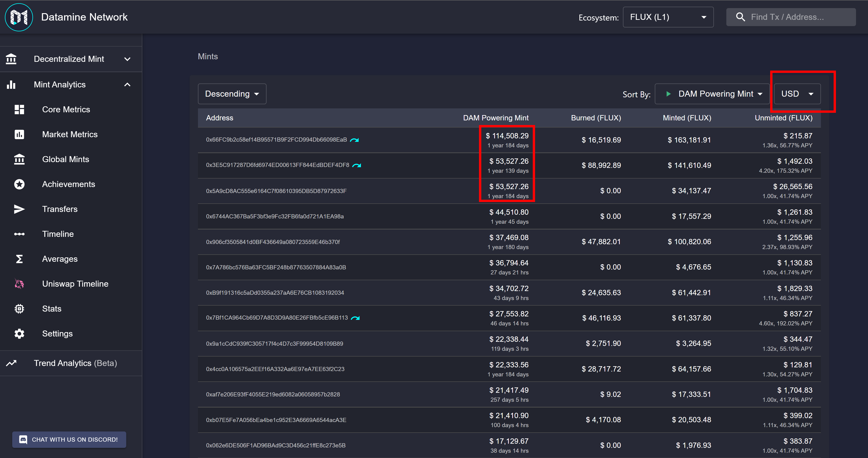Open address 0x7A786bc576Ba63FC5BF248b87763507884A83a0B
Viewport: 868px width, 458px height.
276,267
